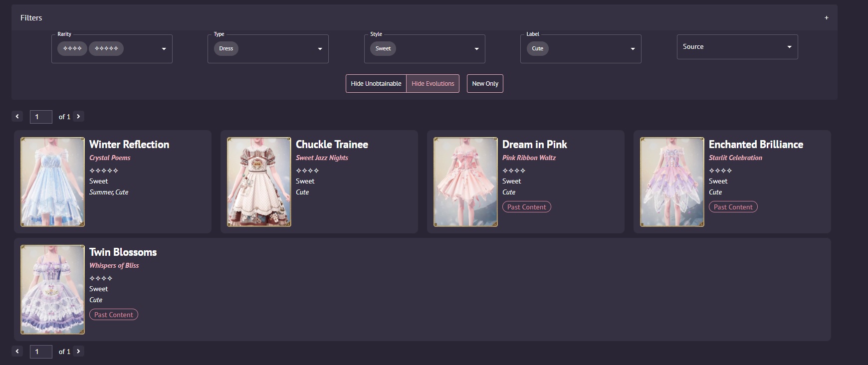Remove the five-star rarity chip

tap(106, 48)
